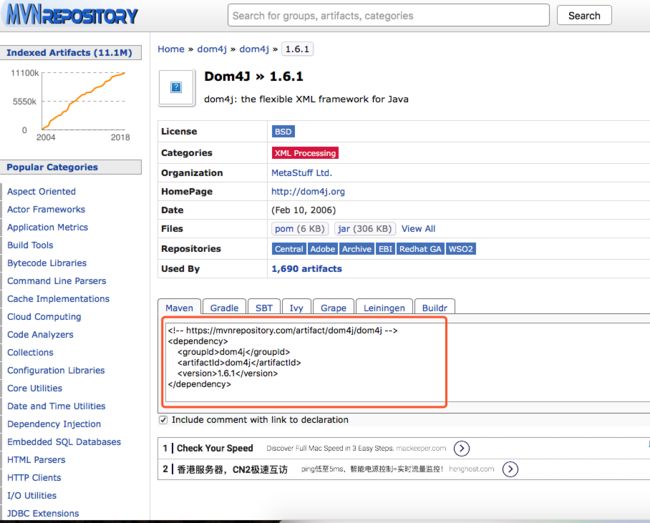Open the CN2 server ad arrow
The height and width of the screenshot is (523, 650).
coord(510,469)
